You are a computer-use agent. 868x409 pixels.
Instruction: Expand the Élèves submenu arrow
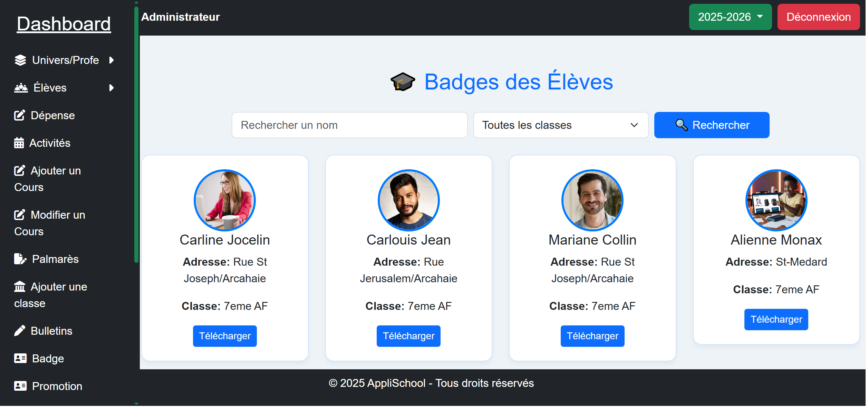click(x=111, y=88)
